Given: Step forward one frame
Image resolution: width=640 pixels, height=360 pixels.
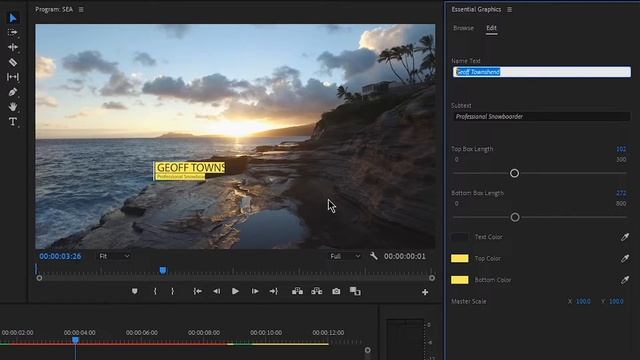Looking at the screenshot, I should [255, 291].
